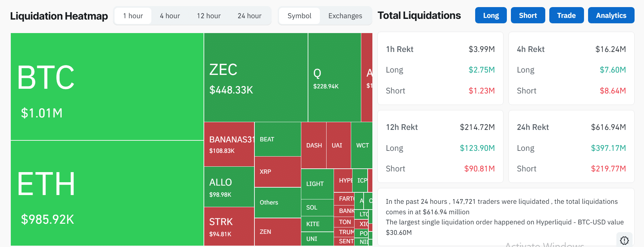Switch to the 24 hour timeframe

250,16
